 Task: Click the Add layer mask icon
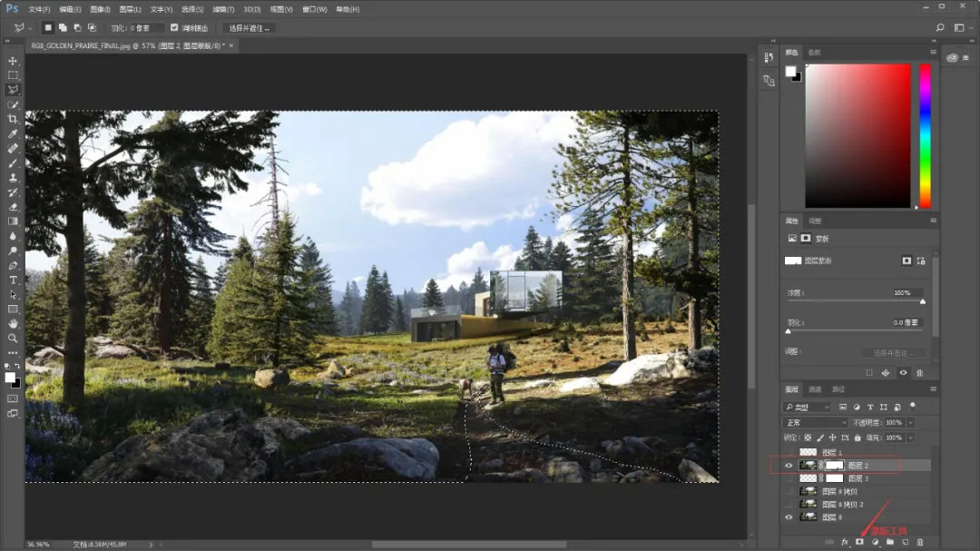(859, 542)
